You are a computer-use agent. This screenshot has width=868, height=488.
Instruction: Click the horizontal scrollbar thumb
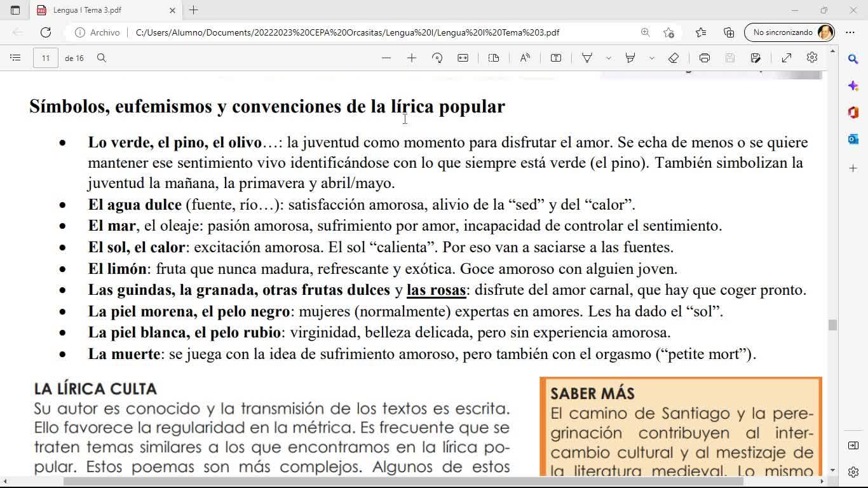403,482
